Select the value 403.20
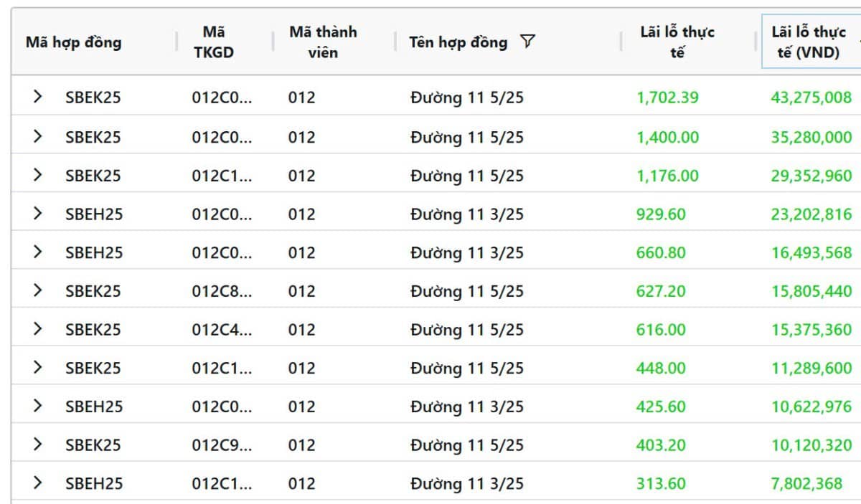The width and height of the screenshot is (861, 504). [661, 445]
